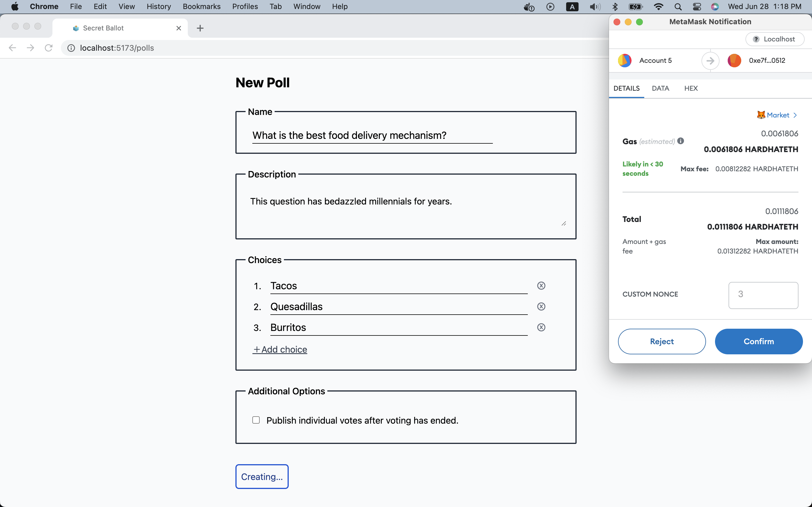The image size is (812, 507).
Task: Open macOS Spotlight search
Action: click(x=678, y=7)
